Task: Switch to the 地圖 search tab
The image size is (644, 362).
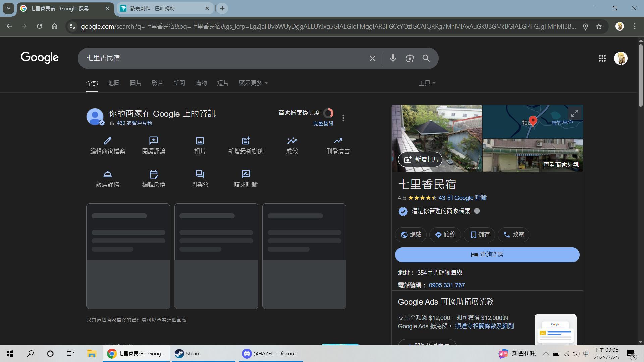Action: [x=114, y=83]
